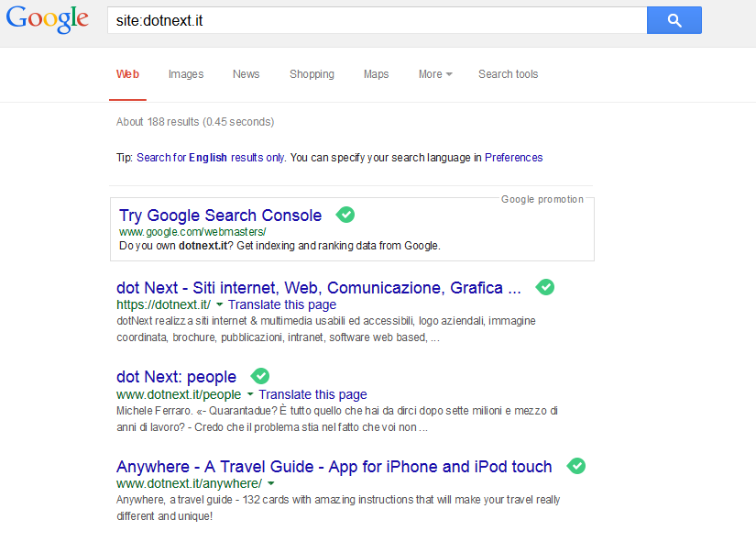
Task: Switch to the News tab
Action: 247,74
